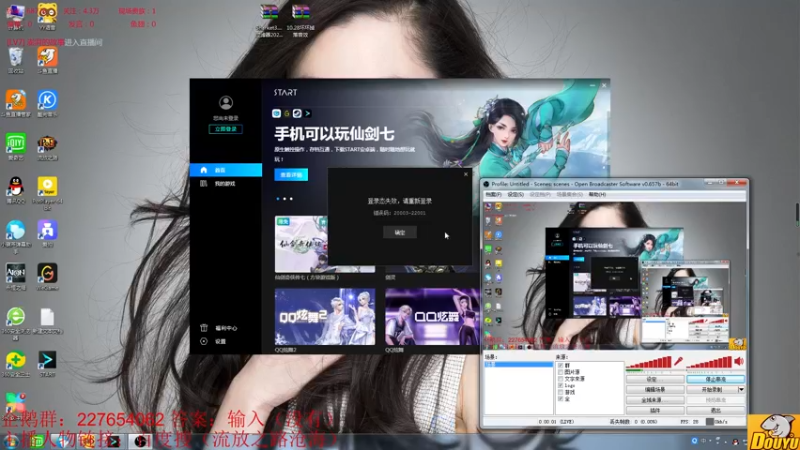This screenshot has height=450, width=800.
Task: Toggle the 群 source checkbox in OBS
Action: tap(561, 366)
